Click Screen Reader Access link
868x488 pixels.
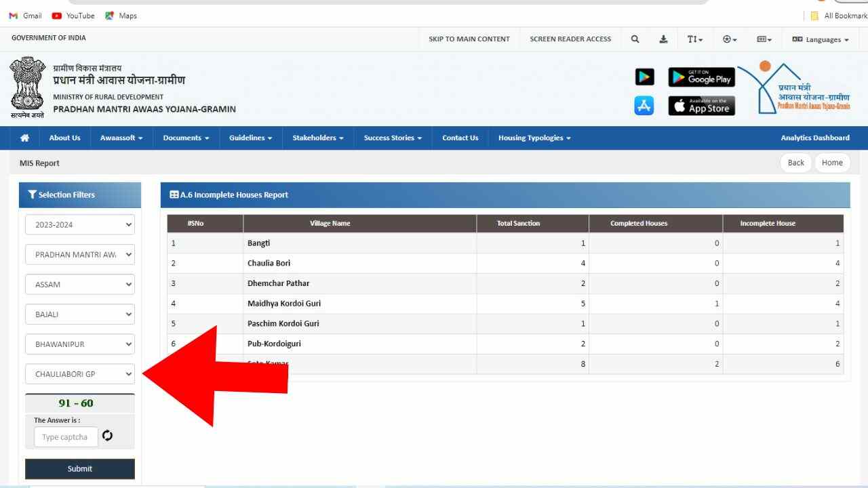coord(570,39)
